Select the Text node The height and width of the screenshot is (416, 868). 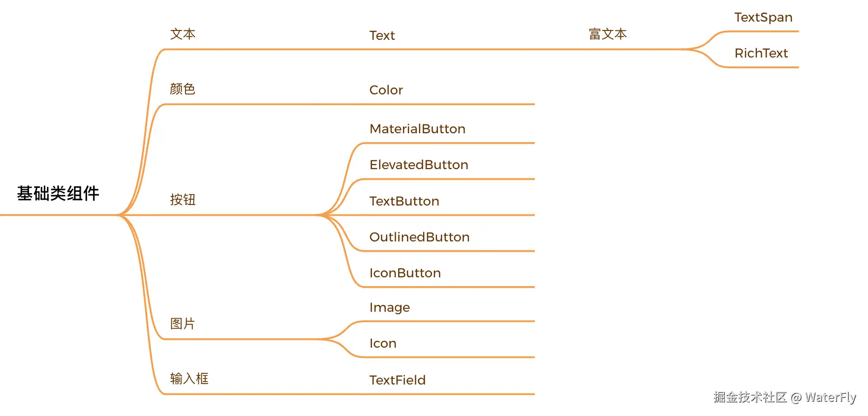coord(382,35)
